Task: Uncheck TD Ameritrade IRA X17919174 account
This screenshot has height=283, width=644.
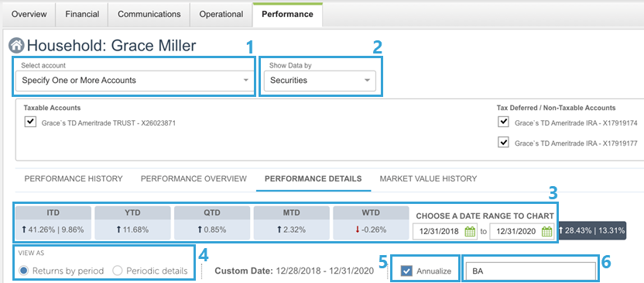Action: tap(503, 123)
